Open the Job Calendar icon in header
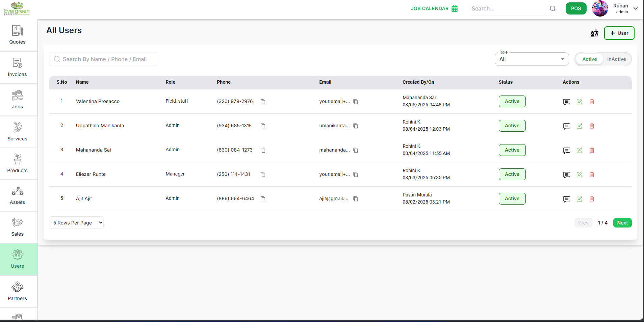644x322 pixels. pyautogui.click(x=455, y=8)
